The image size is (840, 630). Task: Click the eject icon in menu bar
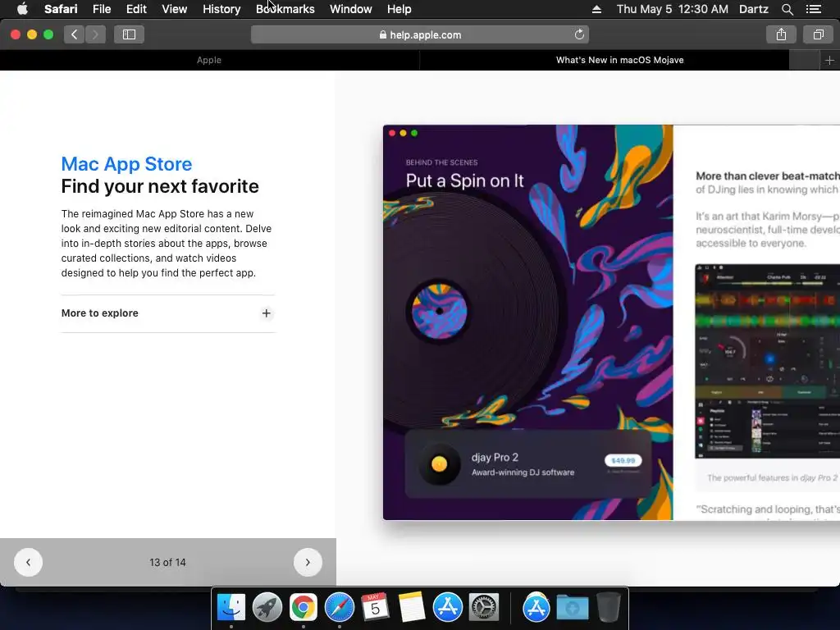click(596, 9)
